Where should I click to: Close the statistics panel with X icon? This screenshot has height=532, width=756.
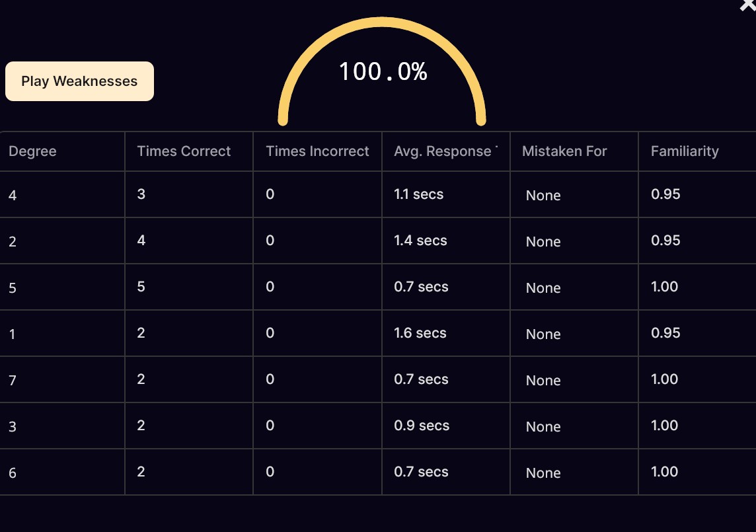pyautogui.click(x=748, y=5)
